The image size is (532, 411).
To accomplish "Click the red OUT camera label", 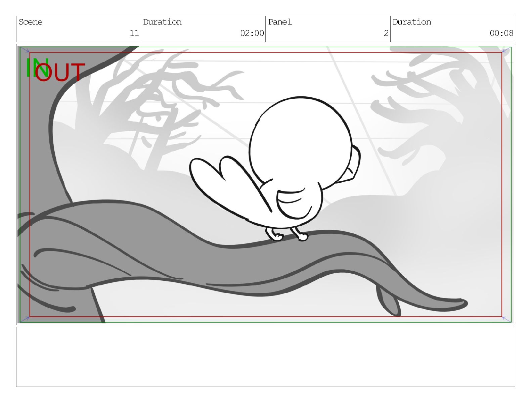I will [60, 73].
